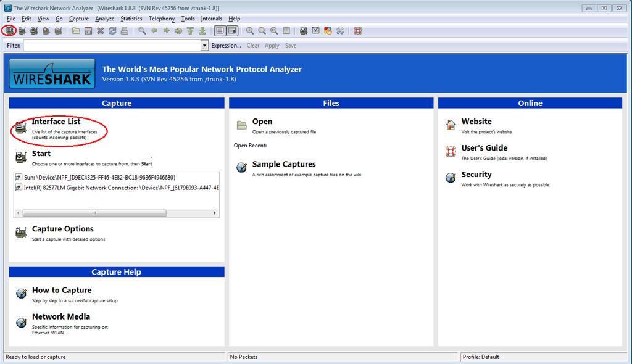This screenshot has width=632, height=364.
Task: Close the capture file toolbar icon
Action: coord(100,31)
